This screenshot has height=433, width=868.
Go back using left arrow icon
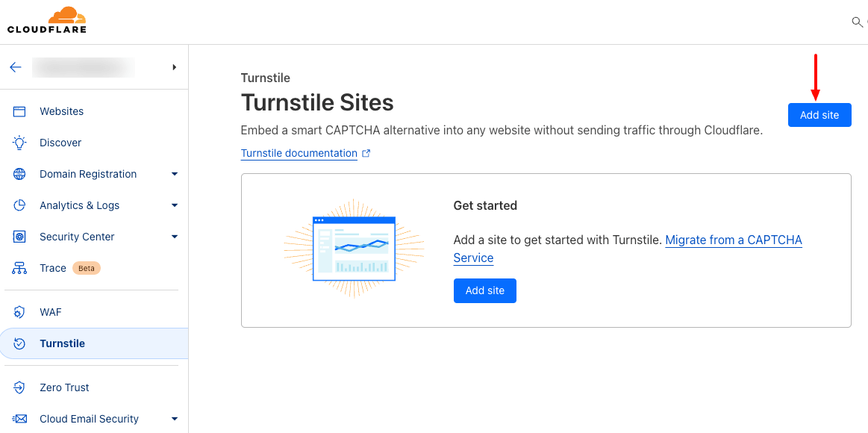[16, 67]
